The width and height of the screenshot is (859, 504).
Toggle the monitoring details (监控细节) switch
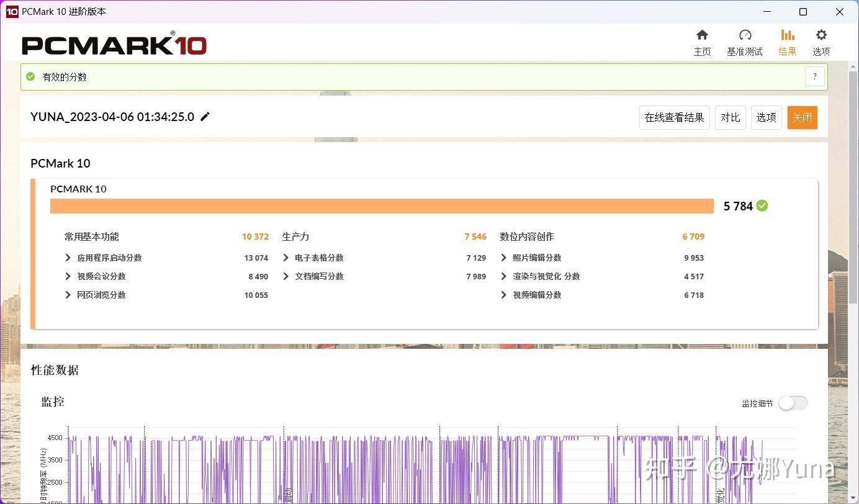click(x=793, y=403)
